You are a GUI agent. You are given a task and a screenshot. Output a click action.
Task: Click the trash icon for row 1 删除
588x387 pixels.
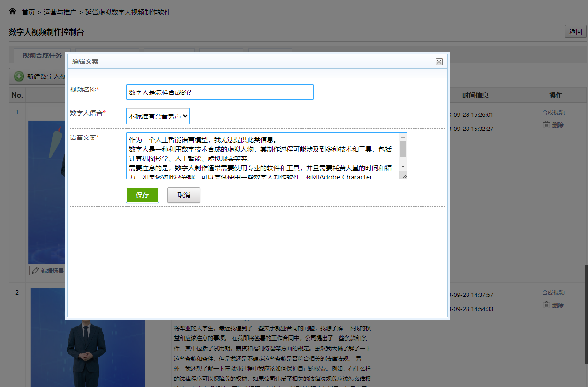click(x=546, y=125)
